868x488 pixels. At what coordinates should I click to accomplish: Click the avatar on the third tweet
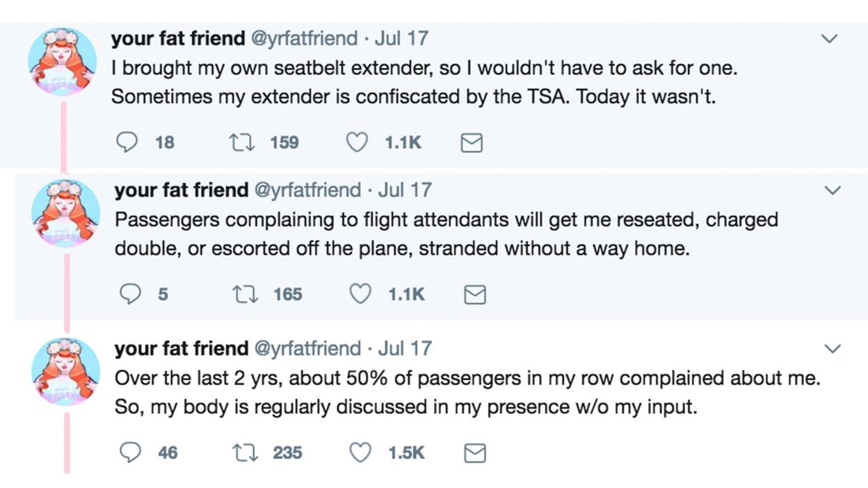click(x=66, y=372)
